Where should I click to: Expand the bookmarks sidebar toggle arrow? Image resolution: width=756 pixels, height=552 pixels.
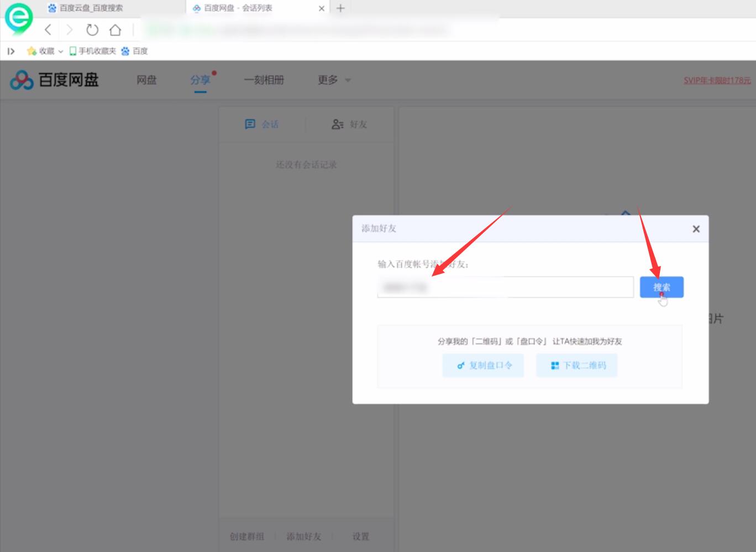(x=11, y=51)
